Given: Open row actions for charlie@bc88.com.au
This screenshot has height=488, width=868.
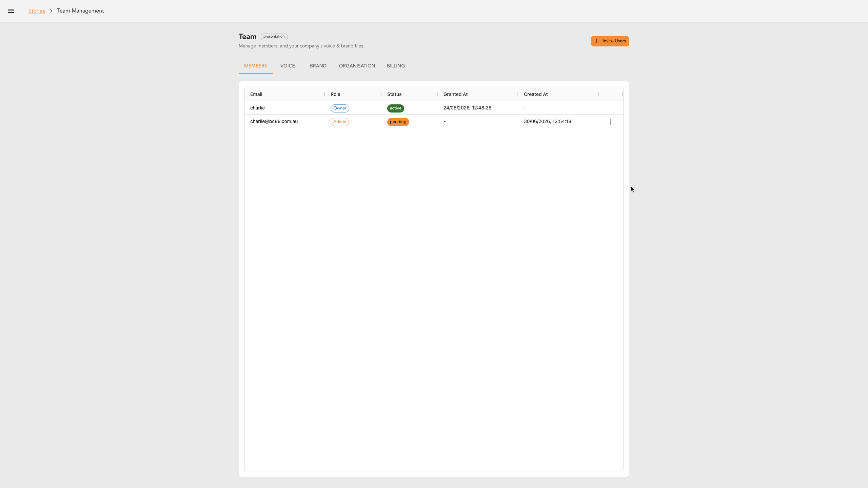Looking at the screenshot, I should click(x=610, y=122).
